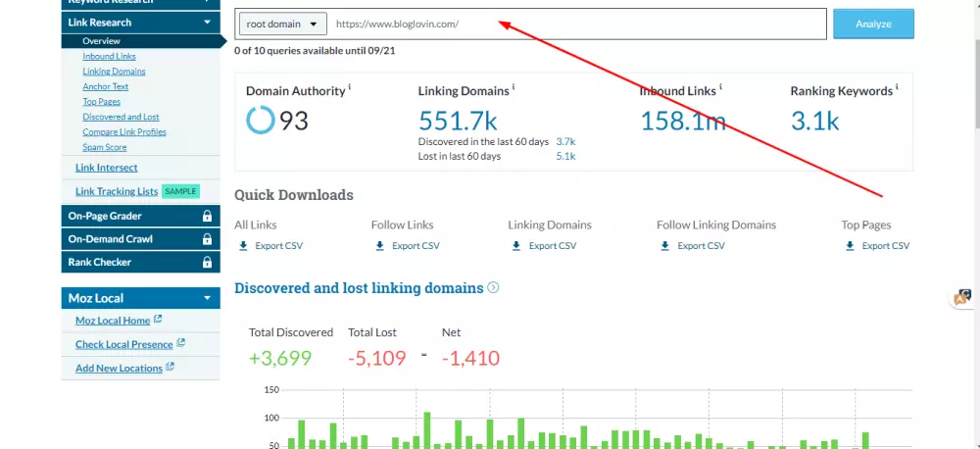The width and height of the screenshot is (980, 449).
Task: Click the On-Page Grader lock icon
Action: coord(207,216)
